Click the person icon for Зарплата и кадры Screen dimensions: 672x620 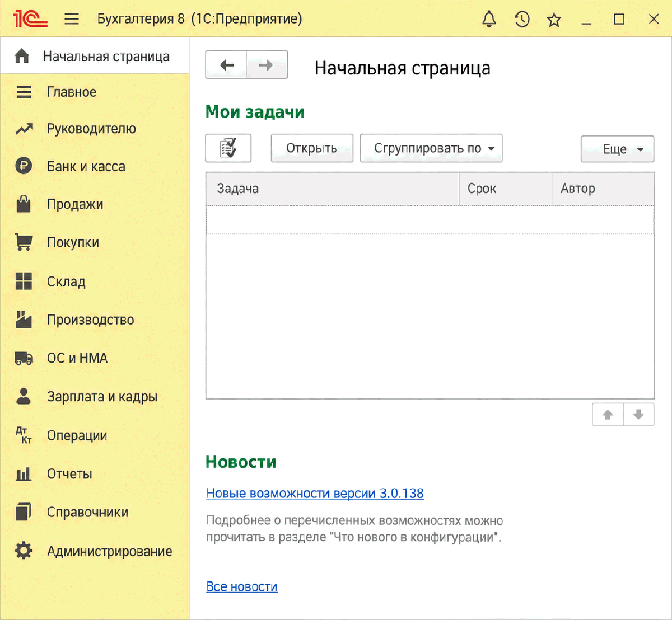tap(24, 396)
